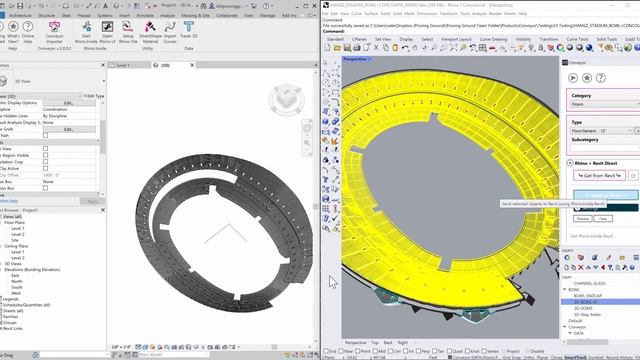Screen dimensions: 640x360
Task: Click the Clear button in Conveyor
Action: point(603,219)
